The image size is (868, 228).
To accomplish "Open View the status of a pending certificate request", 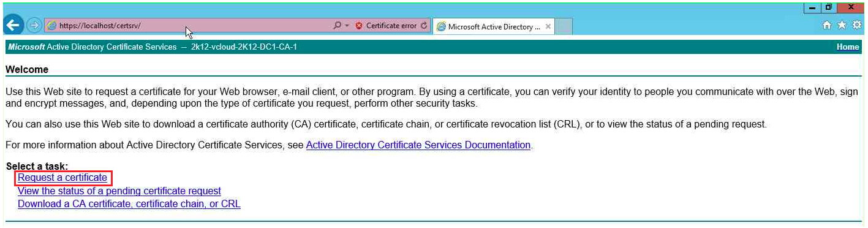I will coord(119,191).
